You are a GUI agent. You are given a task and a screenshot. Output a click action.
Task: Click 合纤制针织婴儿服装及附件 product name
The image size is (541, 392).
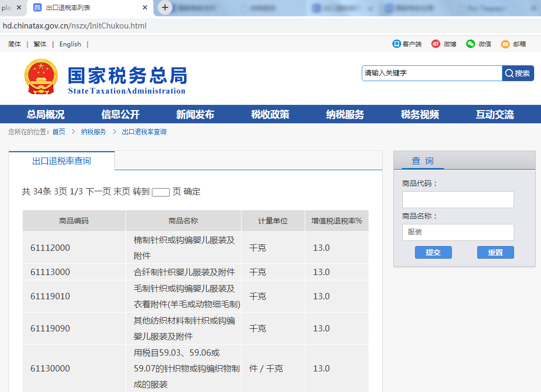pos(184,272)
